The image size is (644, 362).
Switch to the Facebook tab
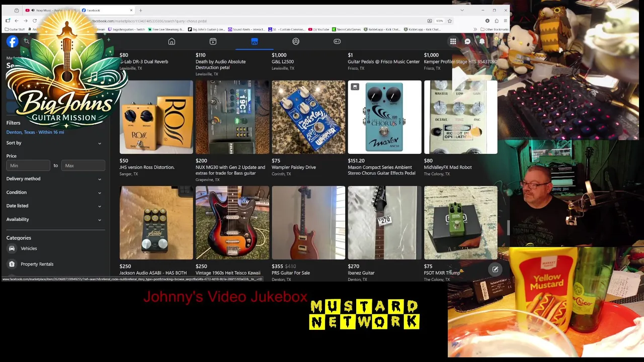pyautogui.click(x=107, y=10)
